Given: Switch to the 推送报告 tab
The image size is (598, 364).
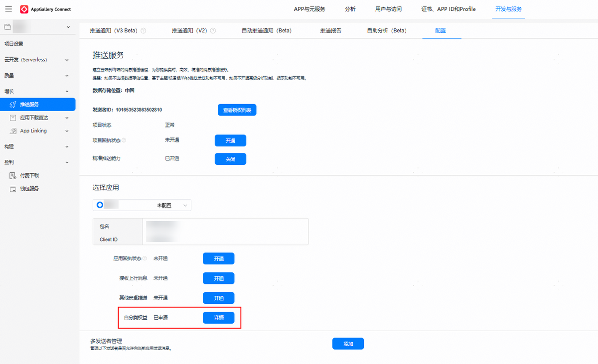Looking at the screenshot, I should pyautogui.click(x=331, y=31).
